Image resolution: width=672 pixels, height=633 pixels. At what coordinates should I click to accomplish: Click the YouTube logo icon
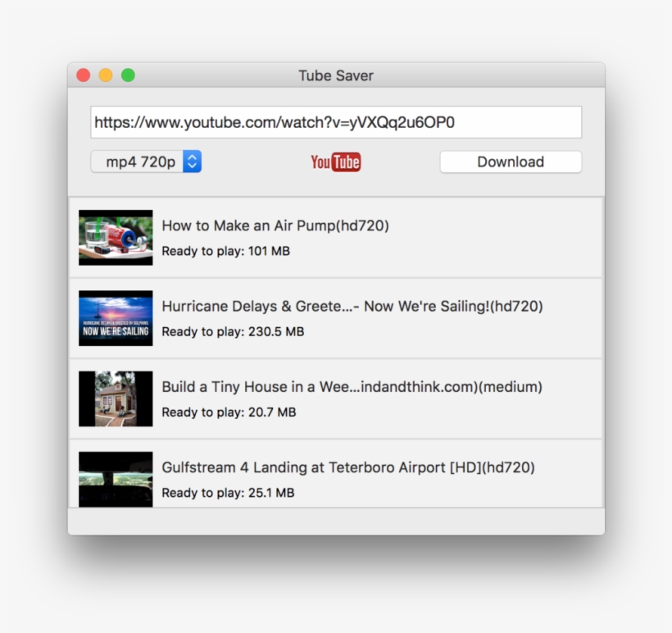pos(335,162)
